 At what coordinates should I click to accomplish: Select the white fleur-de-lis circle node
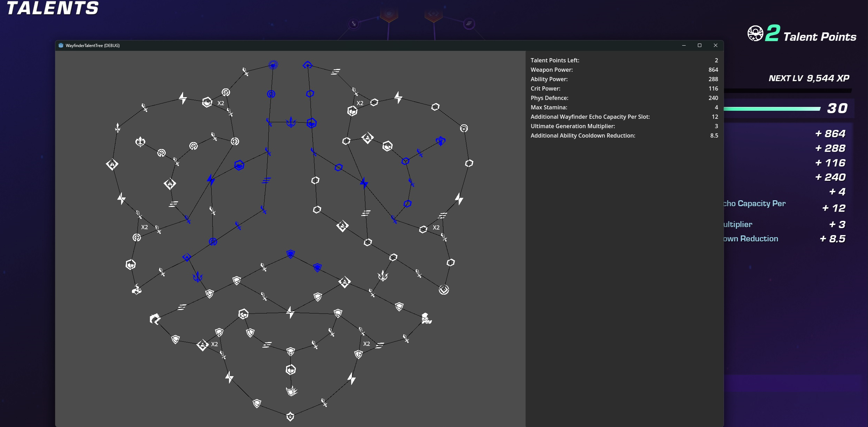tap(140, 142)
